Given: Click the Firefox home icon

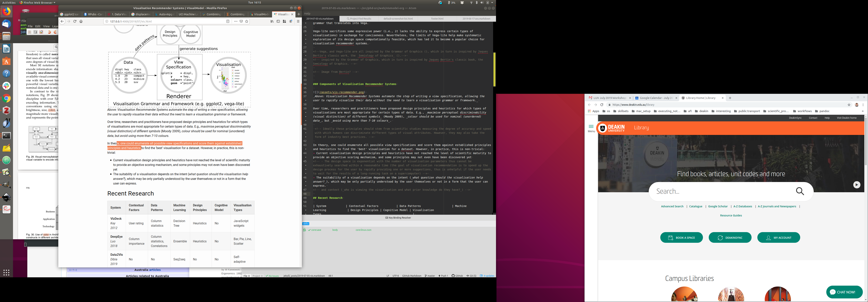Looking at the screenshot, I should coord(81,21).
